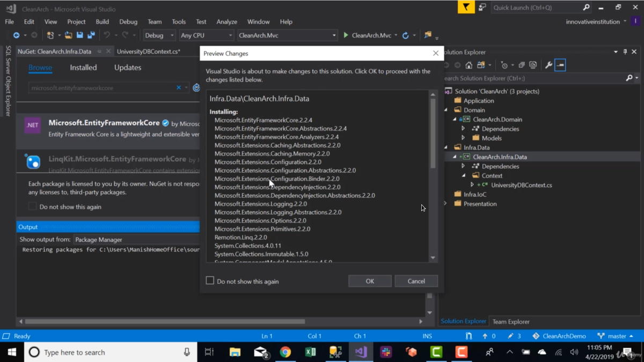This screenshot has width=644, height=362.
Task: Expand Dependencies under CleanArch.Domain
Action: pos(463,129)
